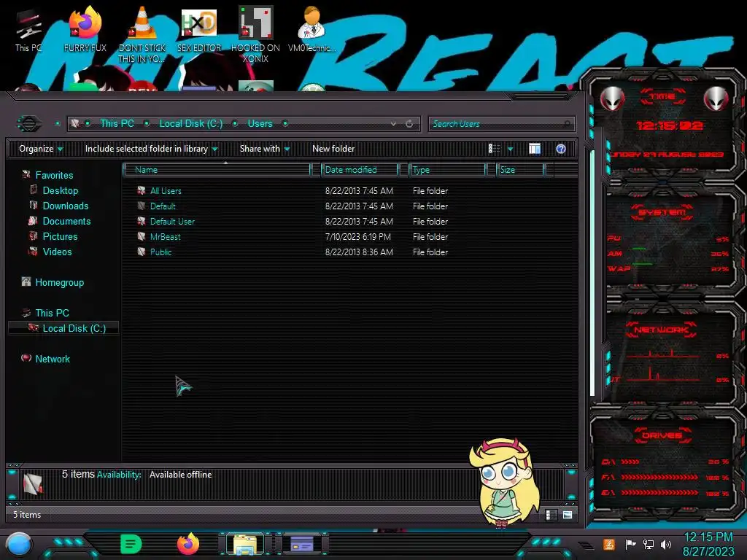Click File Explorer taskbar button
Screen dimensions: 747x560
tap(245, 544)
